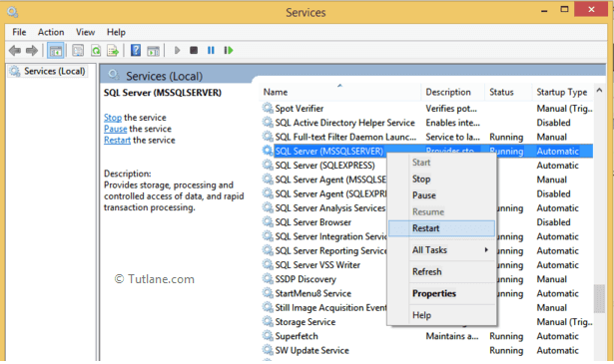
Task: Sort by the Name column header
Action: click(339, 93)
